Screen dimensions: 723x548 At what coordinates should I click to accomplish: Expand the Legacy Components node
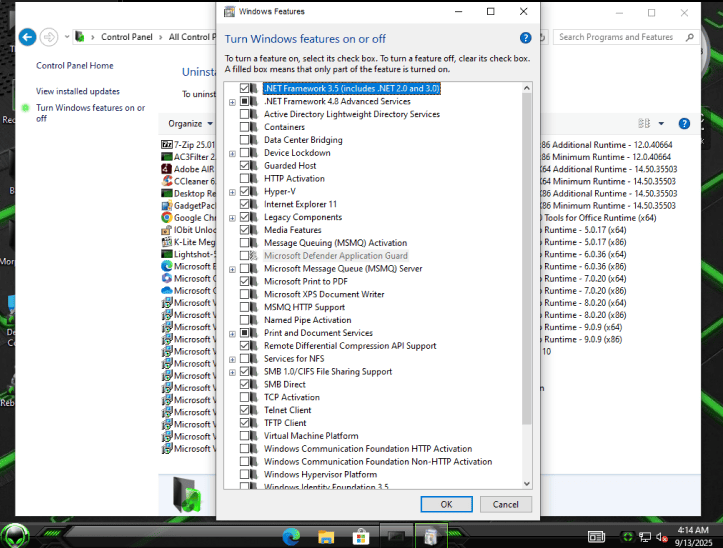click(232, 217)
